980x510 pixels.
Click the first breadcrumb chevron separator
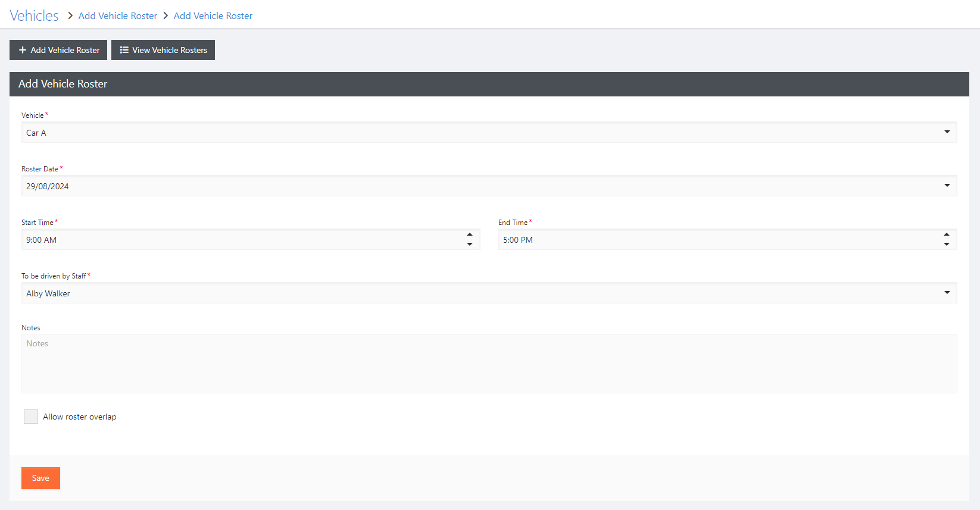70,15
